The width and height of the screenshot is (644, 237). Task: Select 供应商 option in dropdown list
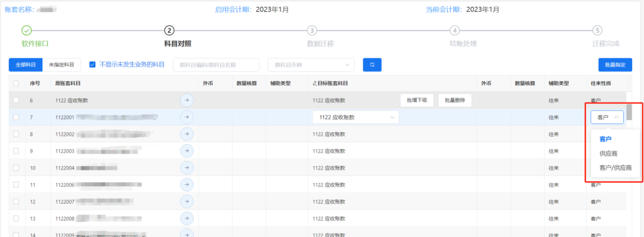tap(608, 153)
